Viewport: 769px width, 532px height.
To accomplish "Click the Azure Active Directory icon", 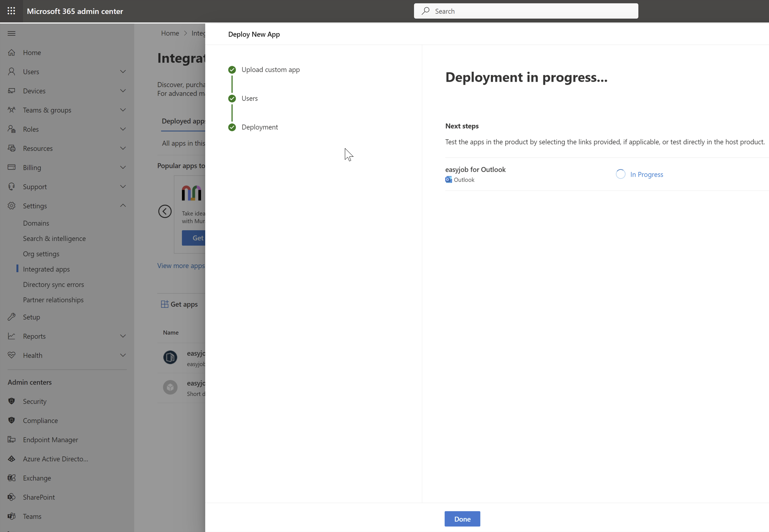I will point(12,459).
